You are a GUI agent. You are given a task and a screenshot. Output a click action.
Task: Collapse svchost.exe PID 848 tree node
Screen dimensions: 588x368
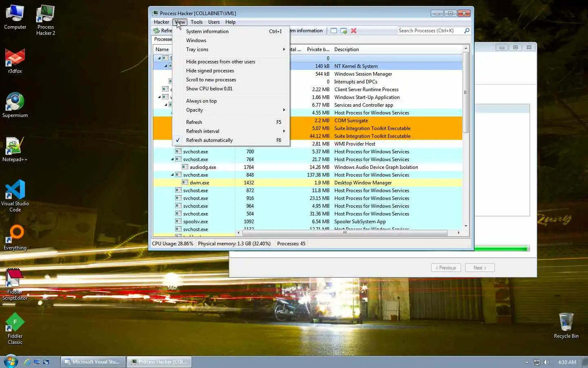tap(172, 175)
